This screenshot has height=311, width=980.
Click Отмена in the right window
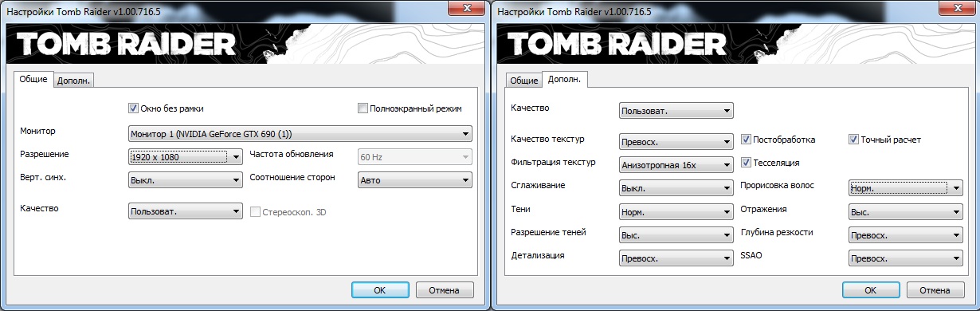[935, 289]
